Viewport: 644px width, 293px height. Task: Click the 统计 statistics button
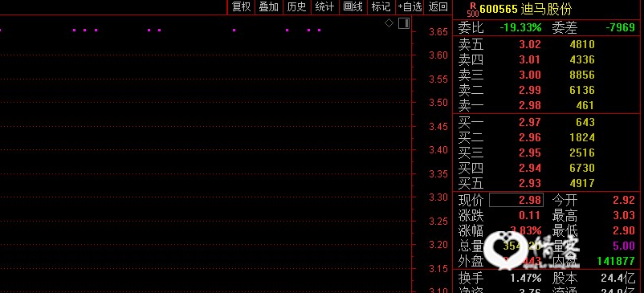coord(325,7)
